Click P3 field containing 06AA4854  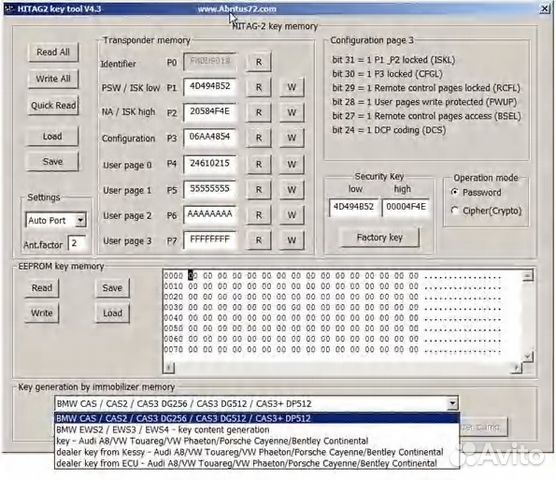[210, 137]
